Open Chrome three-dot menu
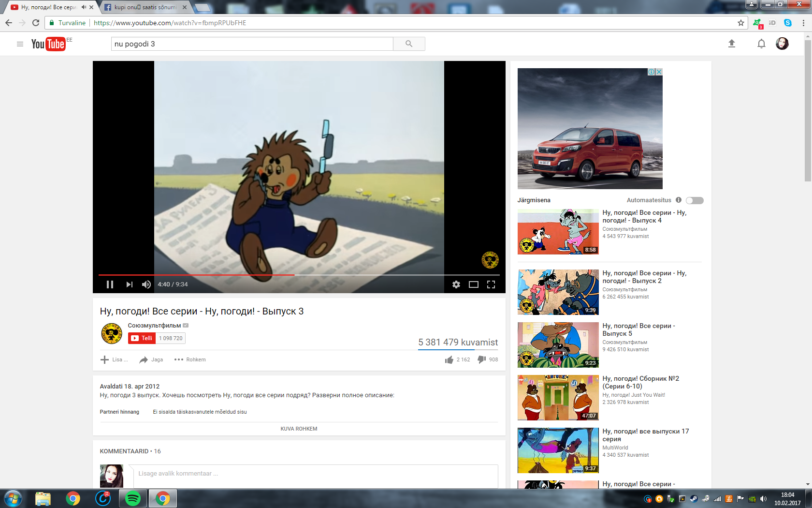 click(803, 23)
